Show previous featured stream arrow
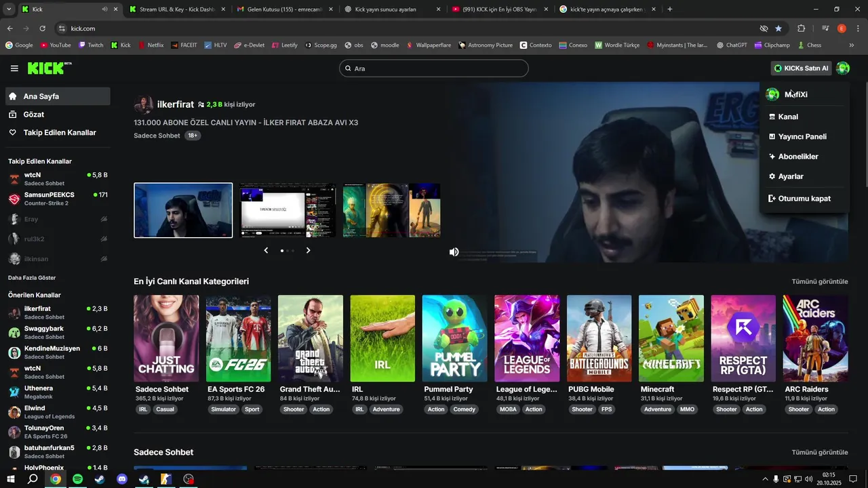Screen dimensions: 868x488 [266, 250]
